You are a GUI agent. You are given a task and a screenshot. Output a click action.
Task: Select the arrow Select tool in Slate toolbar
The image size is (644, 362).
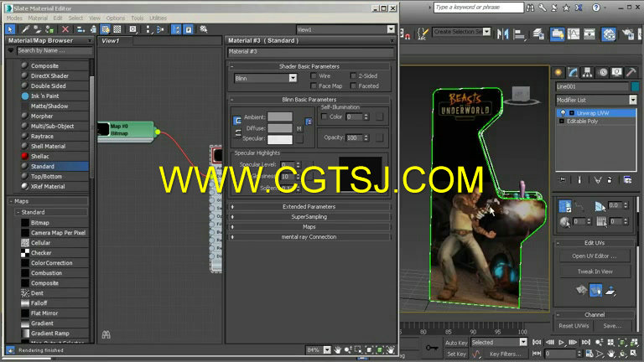click(10, 29)
